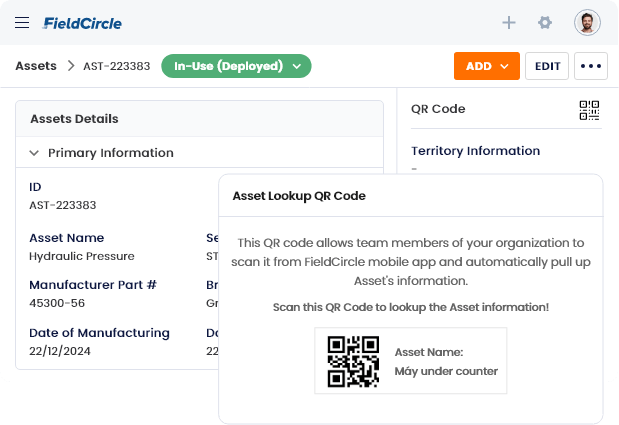619x425 pixels.
Task: Click Asset Name value Hydraulic Pressure
Action: (x=82, y=256)
